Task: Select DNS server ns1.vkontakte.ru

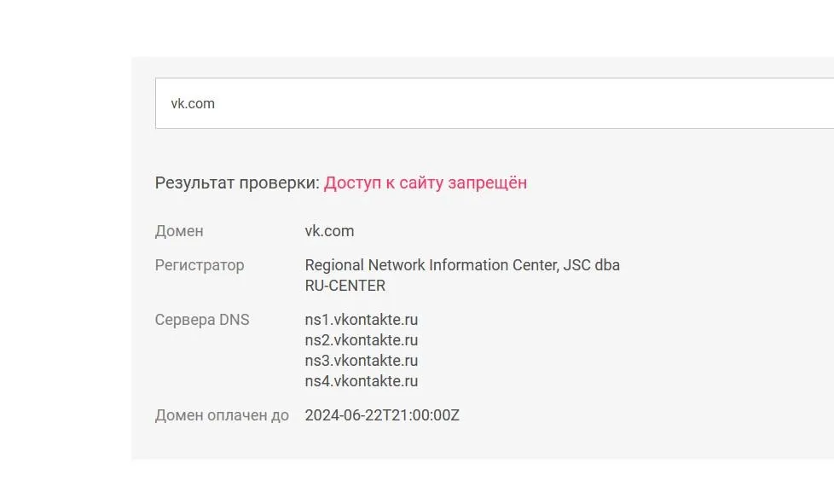Action: (x=362, y=319)
